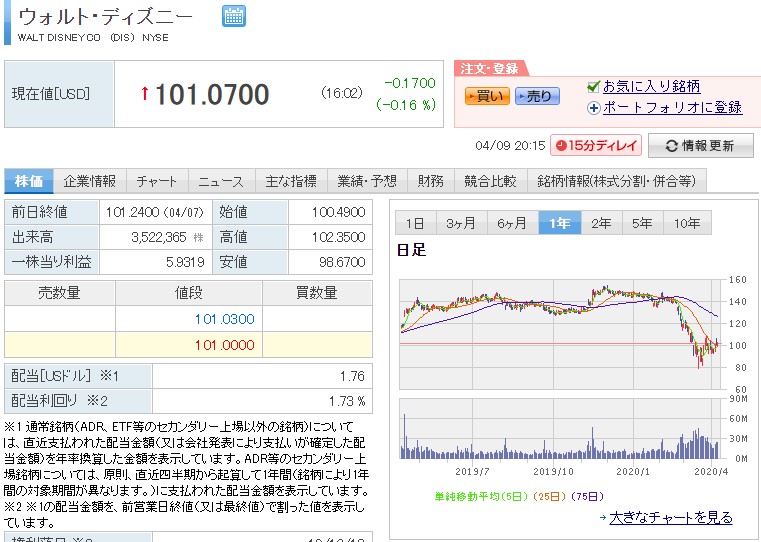
Task: Click the previous close value 101.2400
Action: (132, 212)
